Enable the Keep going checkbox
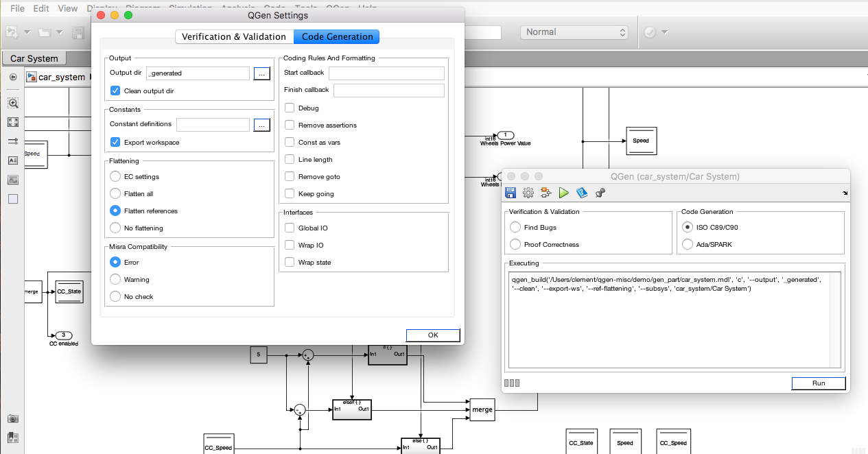The image size is (868, 454). tap(290, 194)
